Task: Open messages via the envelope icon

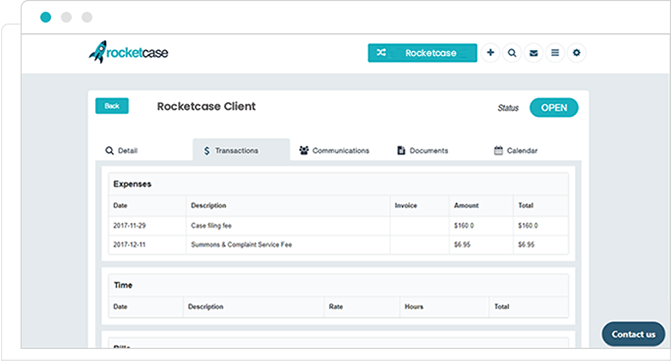Action: click(534, 53)
